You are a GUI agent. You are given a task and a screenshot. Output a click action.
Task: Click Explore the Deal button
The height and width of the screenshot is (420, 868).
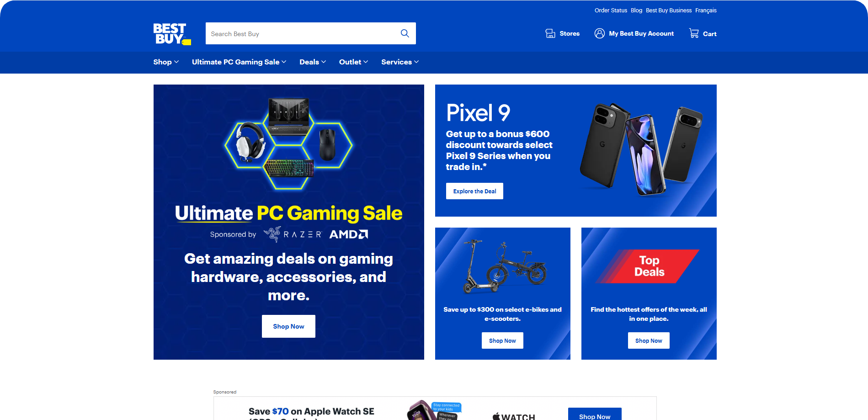[474, 191]
